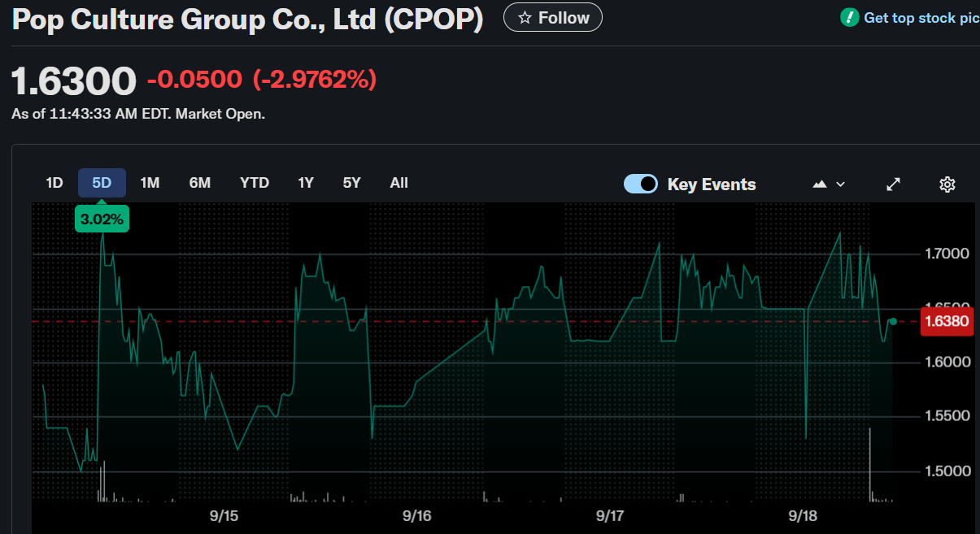Click the 9/17 date on the axis
Screen dimensions: 980x534
coord(610,516)
